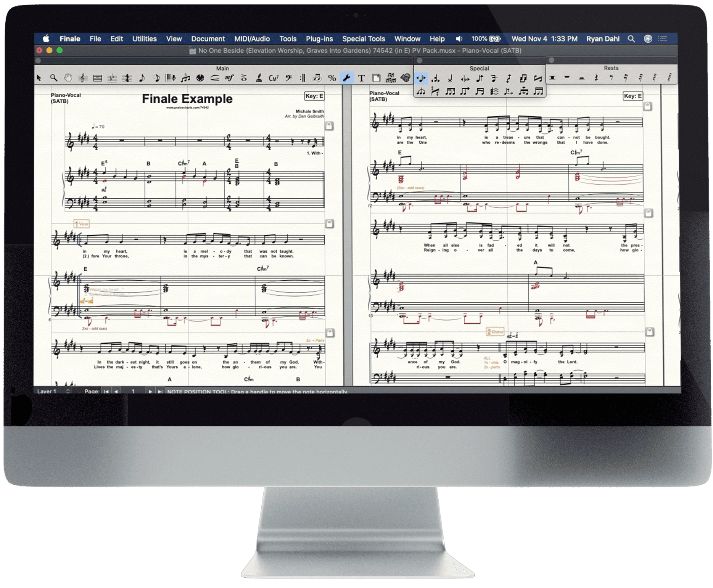Close the Special tools palette

(419, 61)
